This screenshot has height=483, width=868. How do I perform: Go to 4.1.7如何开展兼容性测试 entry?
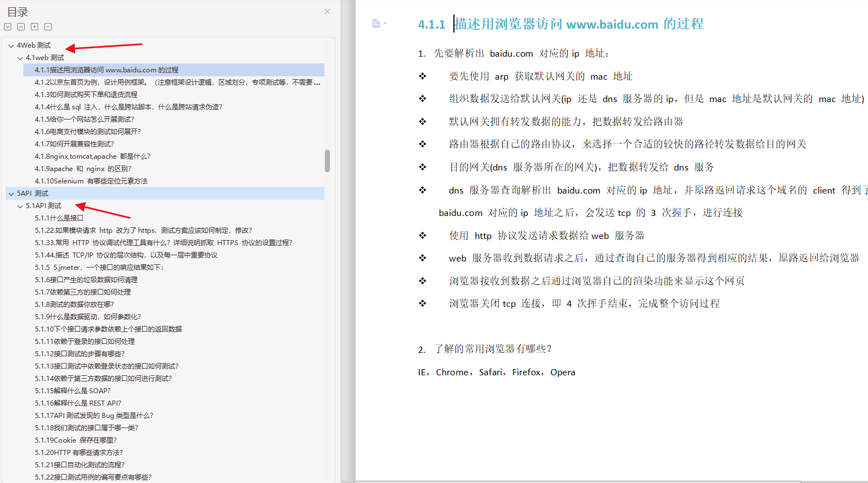pos(74,144)
